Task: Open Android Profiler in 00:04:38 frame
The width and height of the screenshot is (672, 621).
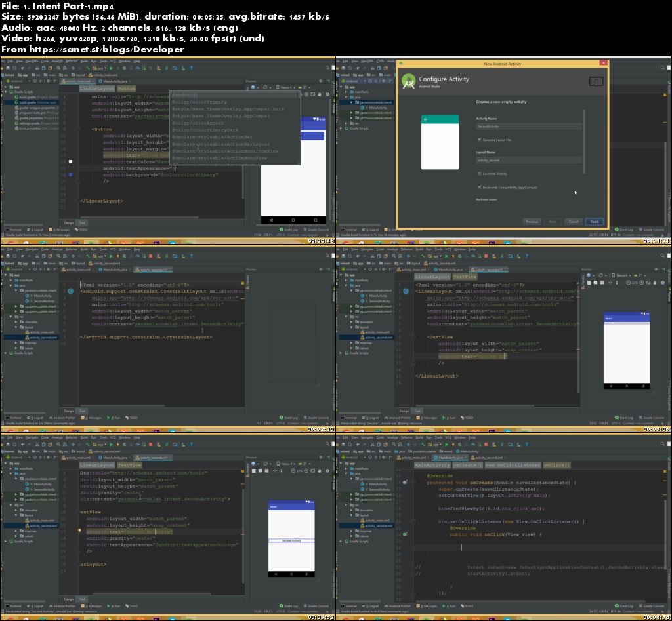Action: click(398, 606)
